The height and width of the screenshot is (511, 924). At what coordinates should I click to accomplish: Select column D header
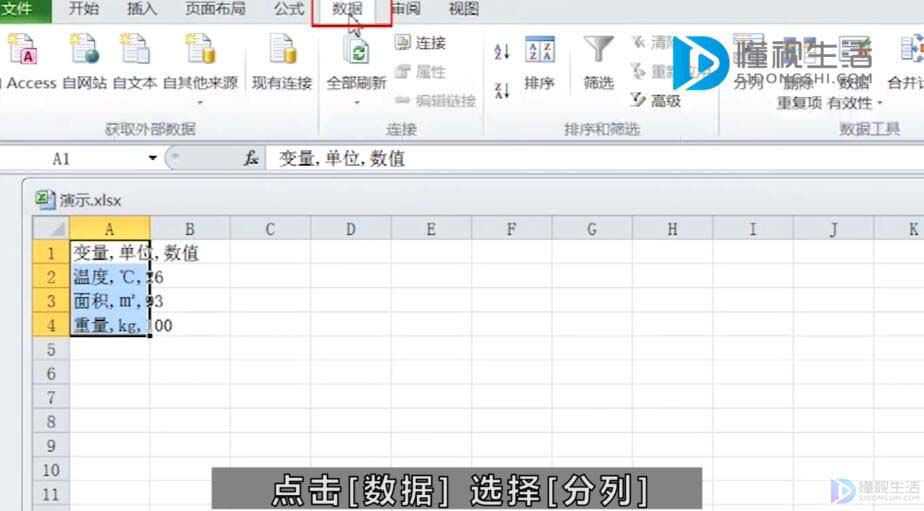click(x=351, y=228)
